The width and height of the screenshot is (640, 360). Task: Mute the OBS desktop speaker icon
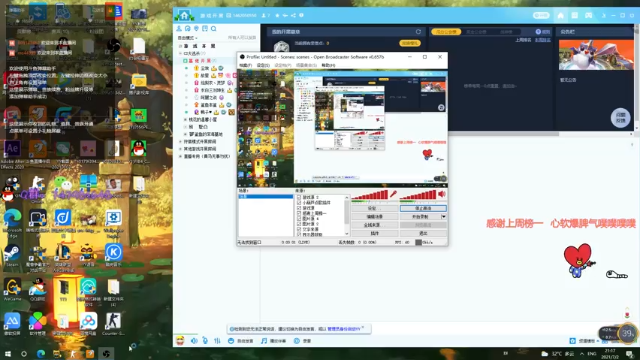pos(442,195)
